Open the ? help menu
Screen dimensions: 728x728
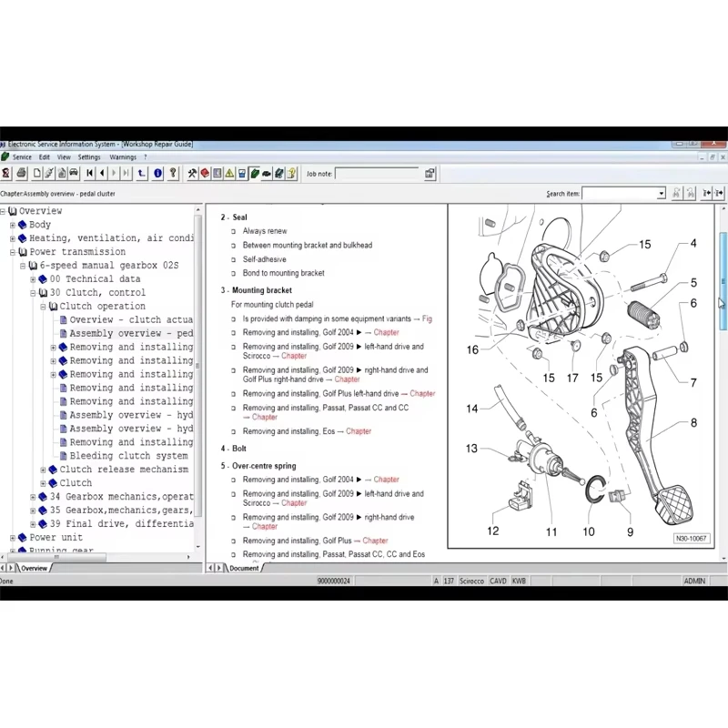click(x=146, y=157)
